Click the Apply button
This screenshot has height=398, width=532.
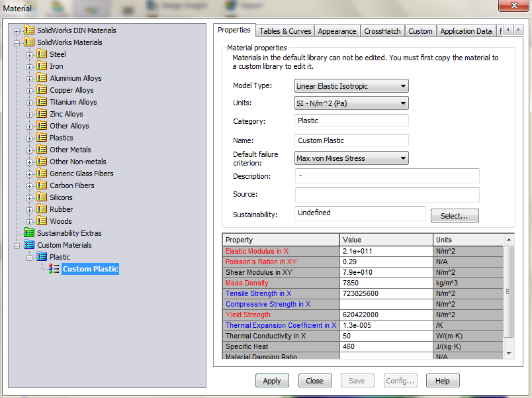point(272,381)
